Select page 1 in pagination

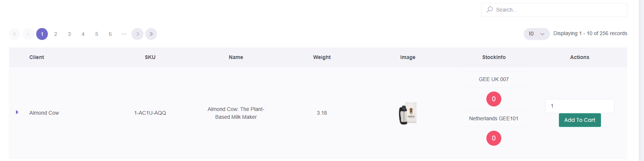point(42,34)
